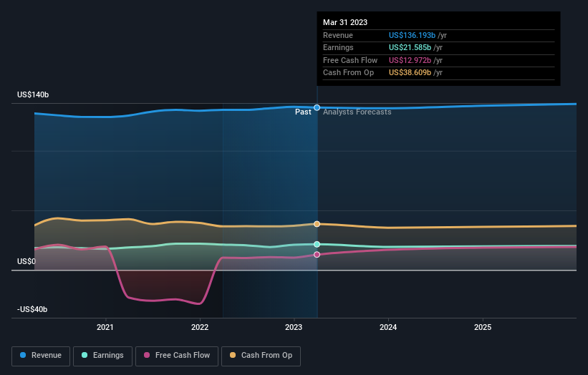Screen dimensions: 588x375
Task: Click the Earnings label in the tooltip
Action: click(x=338, y=47)
